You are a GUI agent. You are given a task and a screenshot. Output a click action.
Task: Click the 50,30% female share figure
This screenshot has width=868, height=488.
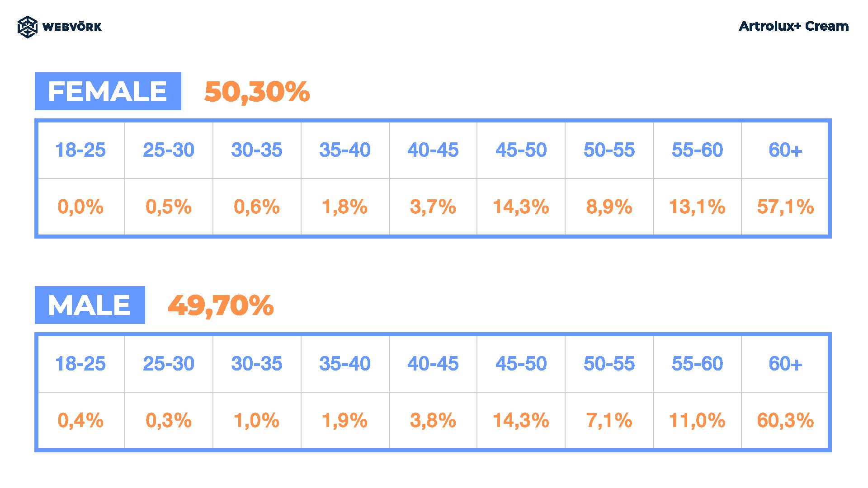pos(257,92)
